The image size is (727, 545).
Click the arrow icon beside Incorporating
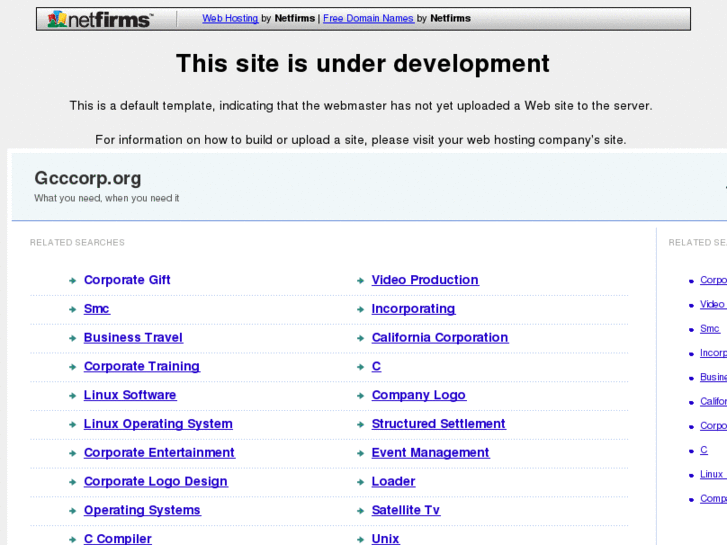click(x=360, y=309)
